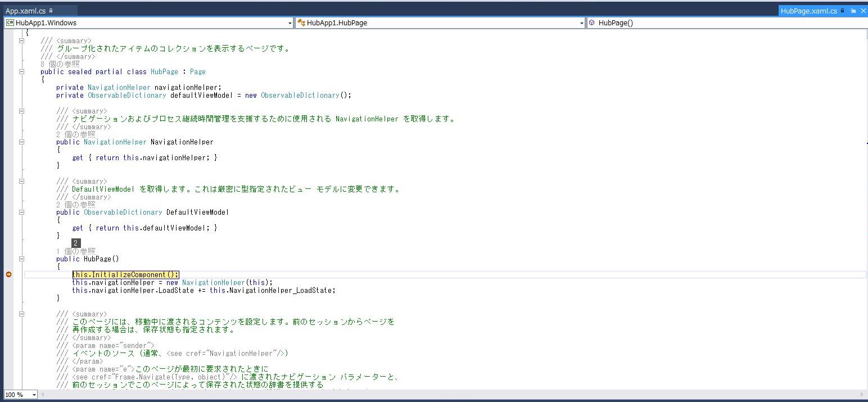Collapse the DefaultViewModel property outline
This screenshot has height=402, width=868.
point(21,213)
